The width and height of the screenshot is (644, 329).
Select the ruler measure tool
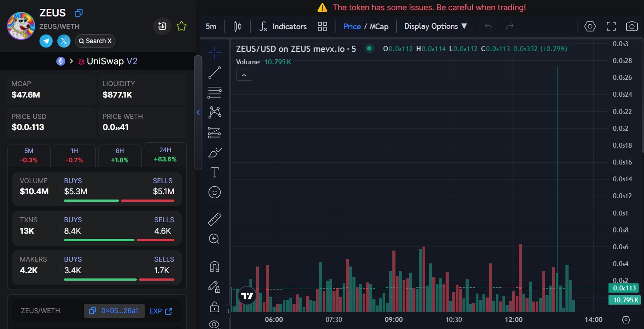214,219
